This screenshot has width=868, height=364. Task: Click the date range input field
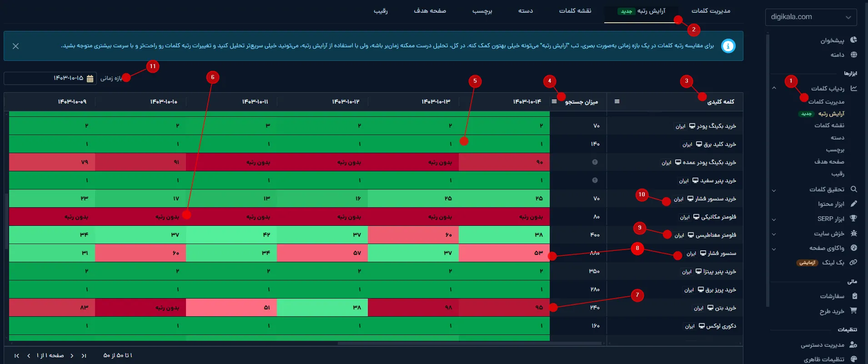tap(50, 78)
